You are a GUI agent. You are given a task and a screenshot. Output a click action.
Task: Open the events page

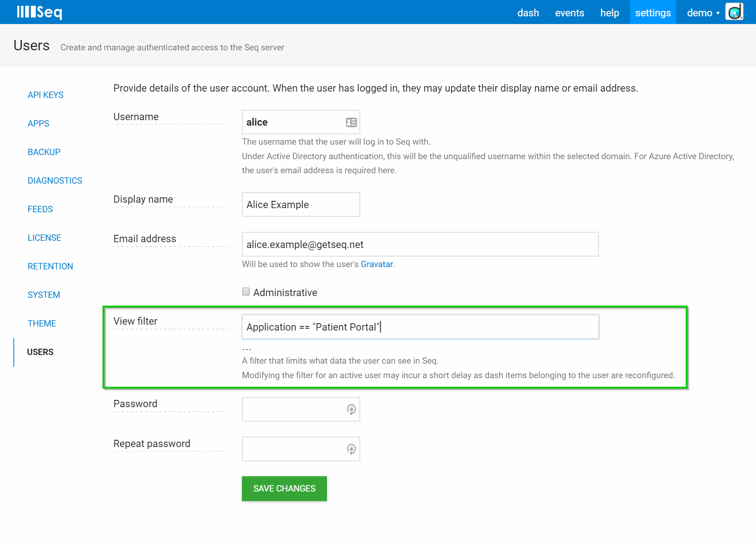(x=570, y=13)
